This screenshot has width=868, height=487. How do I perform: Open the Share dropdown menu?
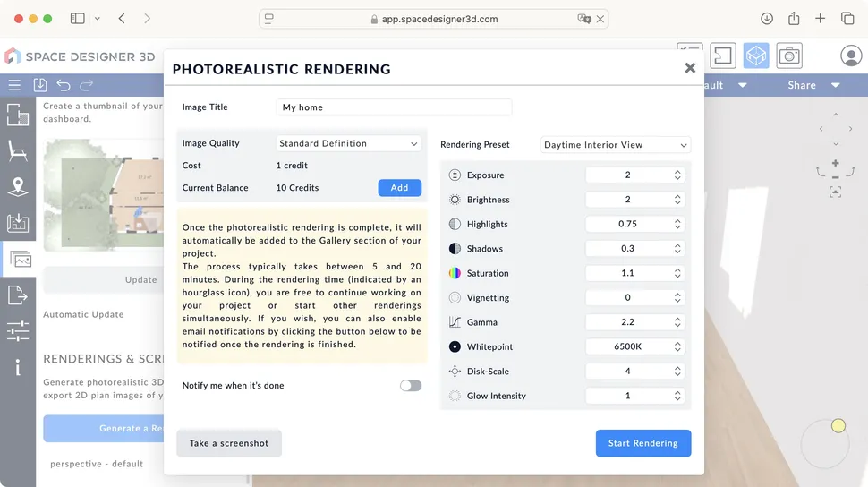click(813, 85)
